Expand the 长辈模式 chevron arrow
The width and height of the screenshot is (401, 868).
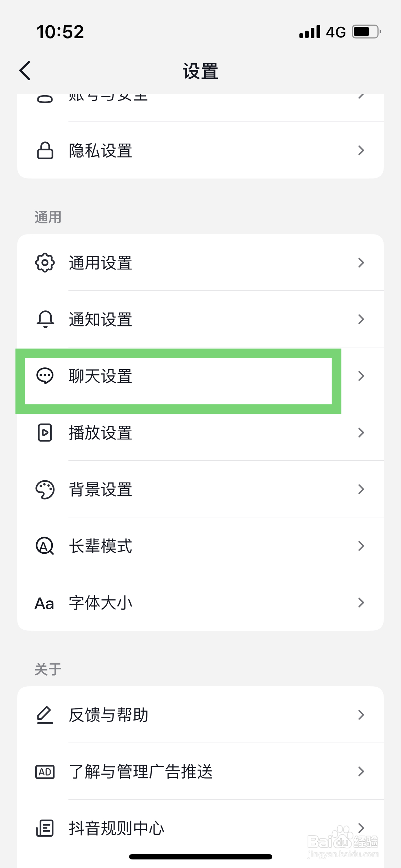pyautogui.click(x=361, y=546)
